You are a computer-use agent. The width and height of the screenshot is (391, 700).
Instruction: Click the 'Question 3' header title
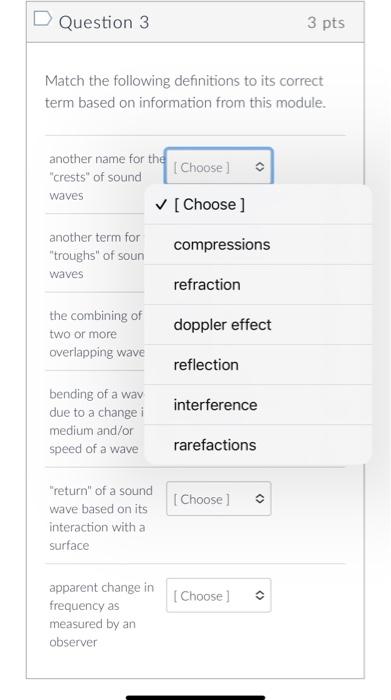[x=104, y=22]
